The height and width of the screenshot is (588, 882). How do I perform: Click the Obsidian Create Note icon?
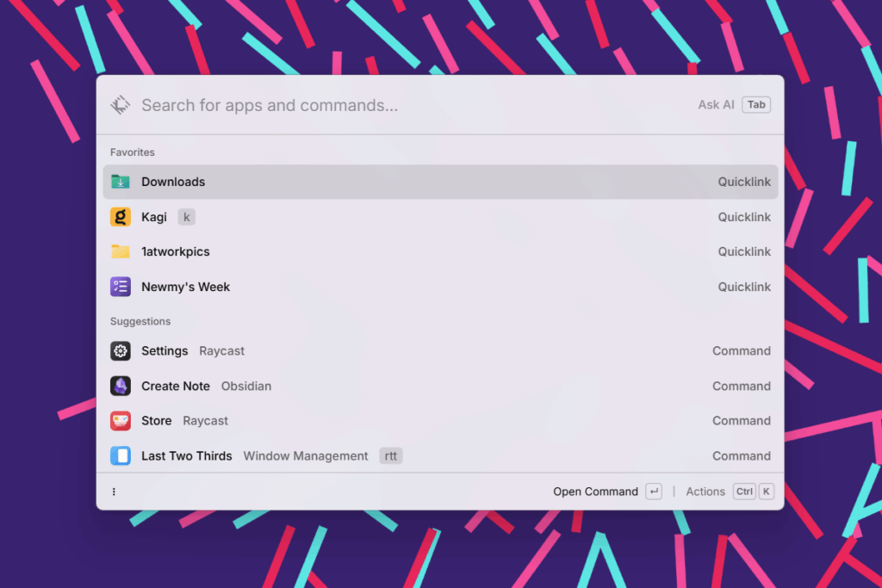tap(121, 386)
